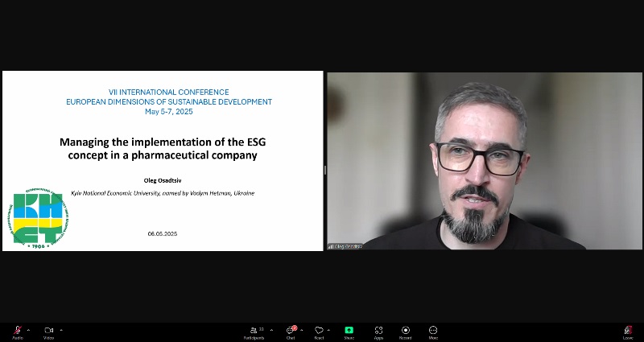
Task: Unmute the Audio microphone button
Action: tap(18, 332)
